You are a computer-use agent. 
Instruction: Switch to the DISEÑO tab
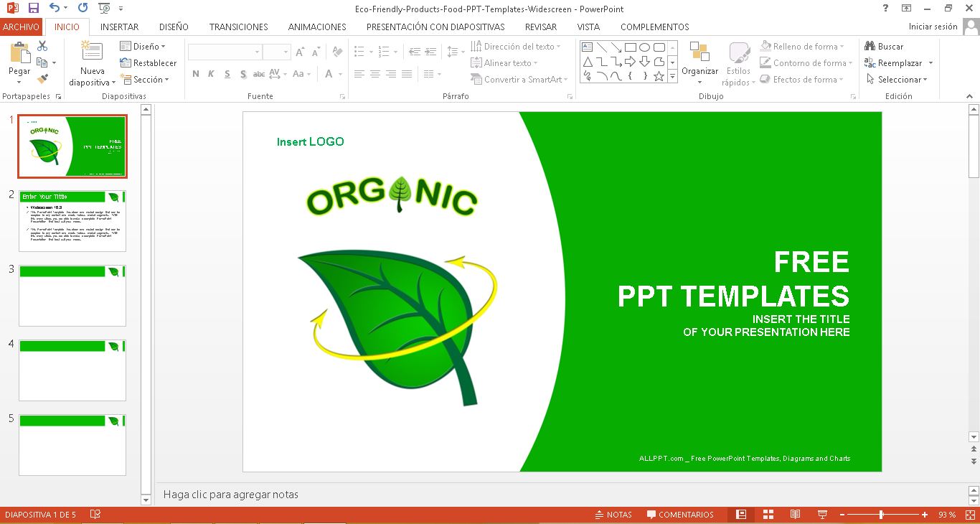click(x=174, y=27)
